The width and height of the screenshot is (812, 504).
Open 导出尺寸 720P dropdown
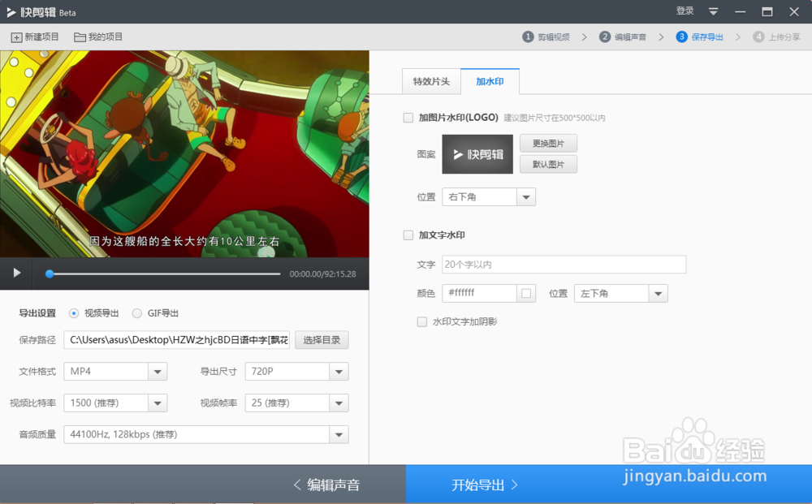coord(296,372)
